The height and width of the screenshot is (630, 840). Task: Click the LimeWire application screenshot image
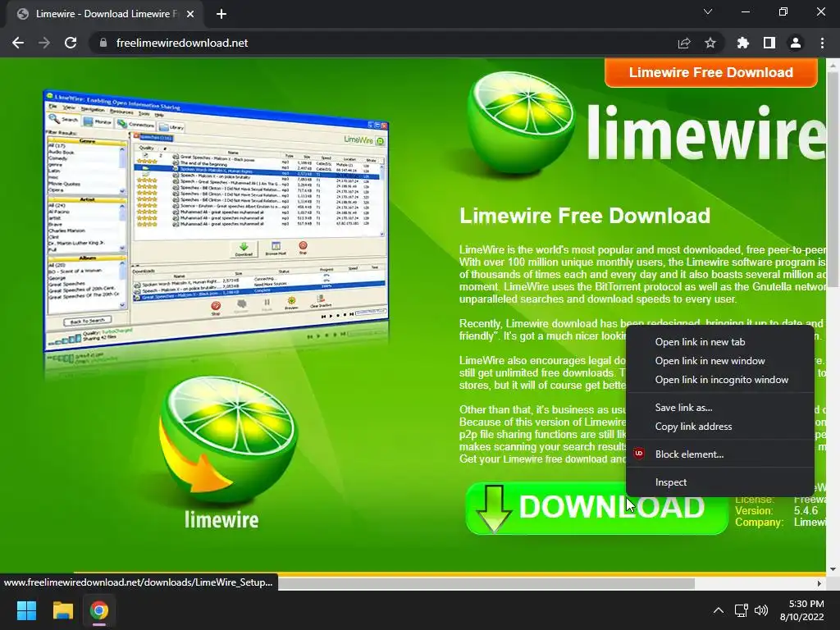216,220
